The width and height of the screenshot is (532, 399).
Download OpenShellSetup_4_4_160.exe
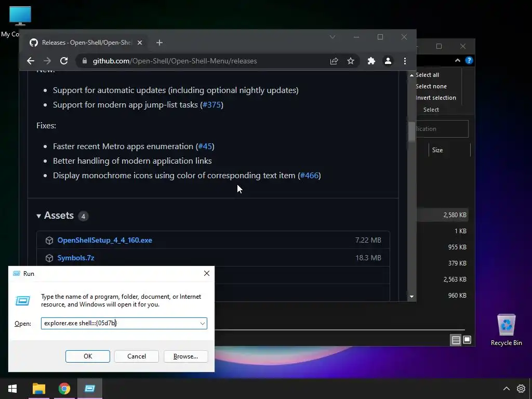(x=104, y=240)
